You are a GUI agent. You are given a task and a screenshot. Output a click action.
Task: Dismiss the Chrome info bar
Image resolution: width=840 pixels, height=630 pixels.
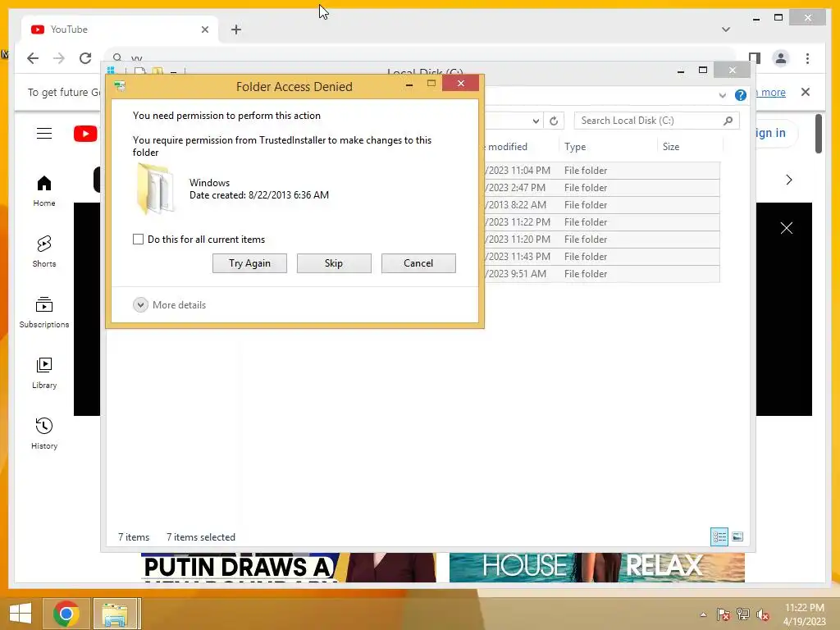806,92
